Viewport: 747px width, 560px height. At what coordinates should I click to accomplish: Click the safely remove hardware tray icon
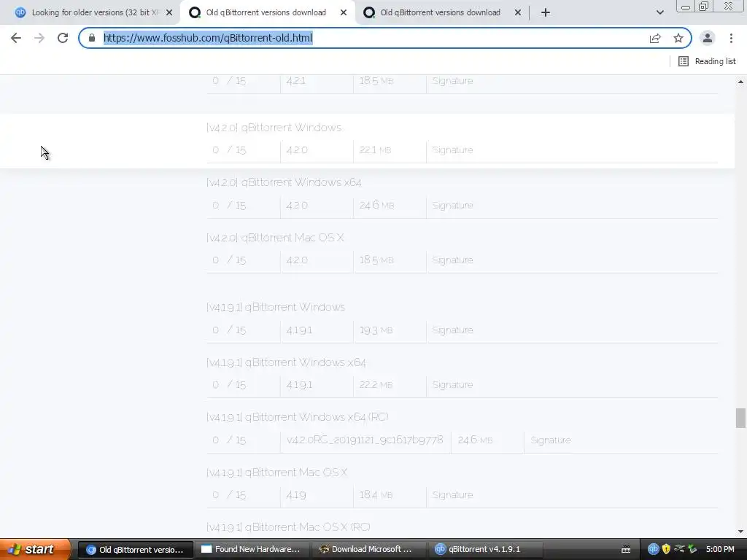[x=692, y=549]
